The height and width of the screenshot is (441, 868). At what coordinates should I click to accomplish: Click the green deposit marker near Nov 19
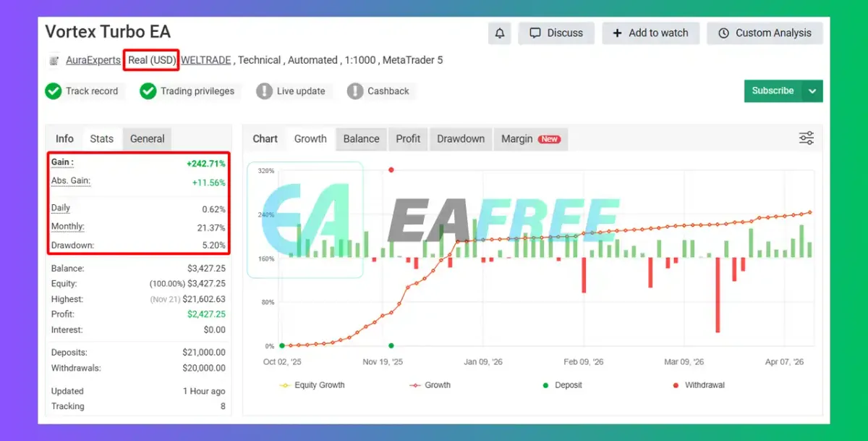pos(391,345)
